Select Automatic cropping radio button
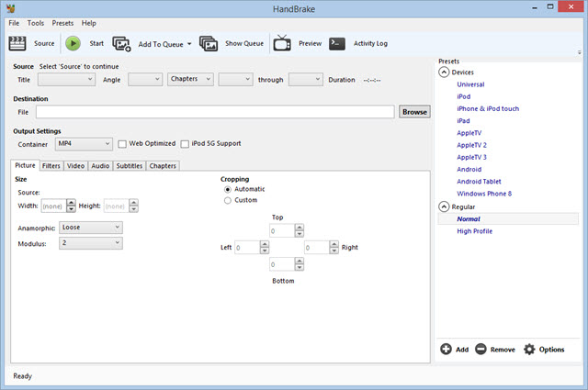The height and width of the screenshot is (390, 588). [x=228, y=190]
